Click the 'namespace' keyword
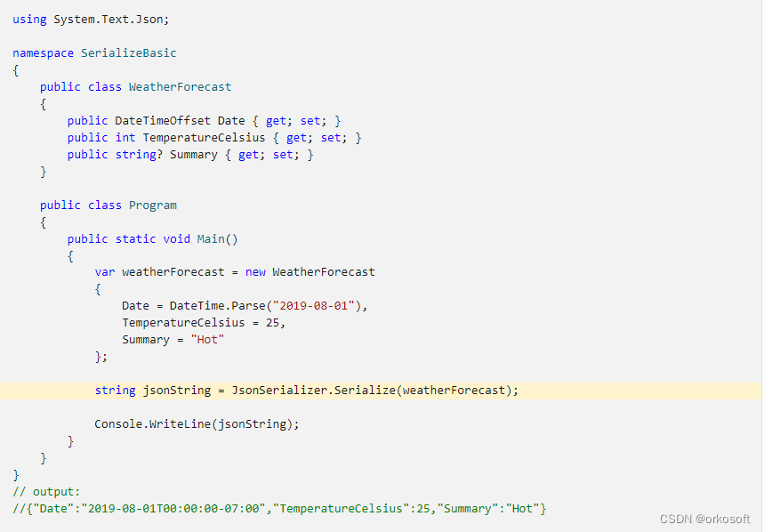The image size is (764, 532). 43,53
